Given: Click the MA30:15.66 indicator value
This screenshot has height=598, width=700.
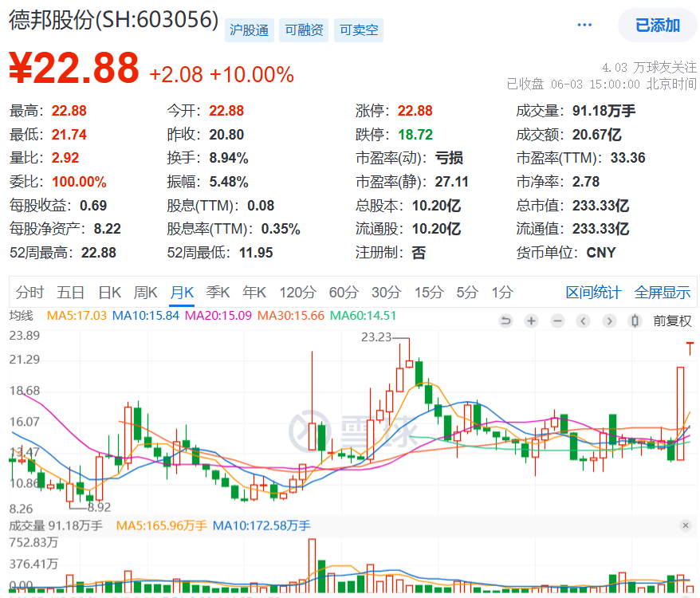Looking at the screenshot, I should point(291,315).
